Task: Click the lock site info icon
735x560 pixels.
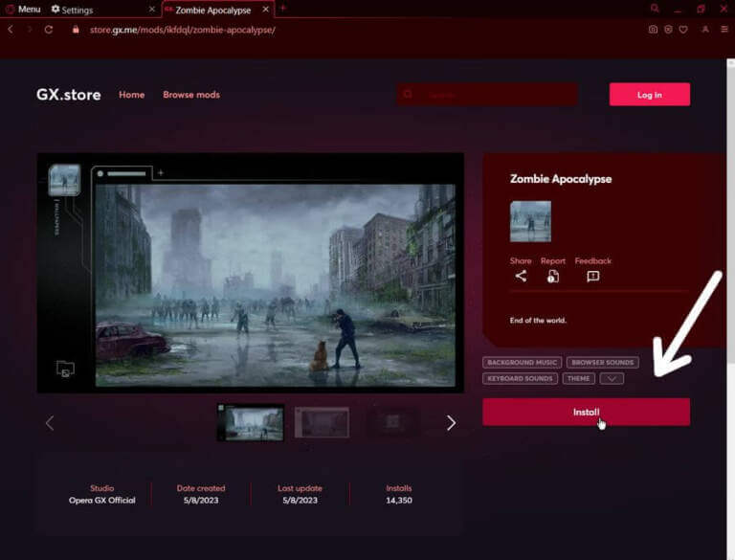Action: click(x=76, y=30)
